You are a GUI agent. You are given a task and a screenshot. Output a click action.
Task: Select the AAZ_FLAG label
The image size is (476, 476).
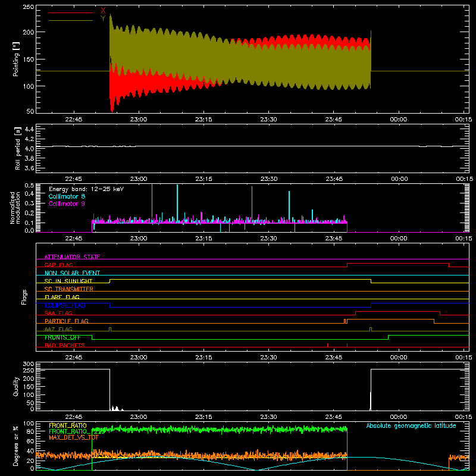[58, 329]
